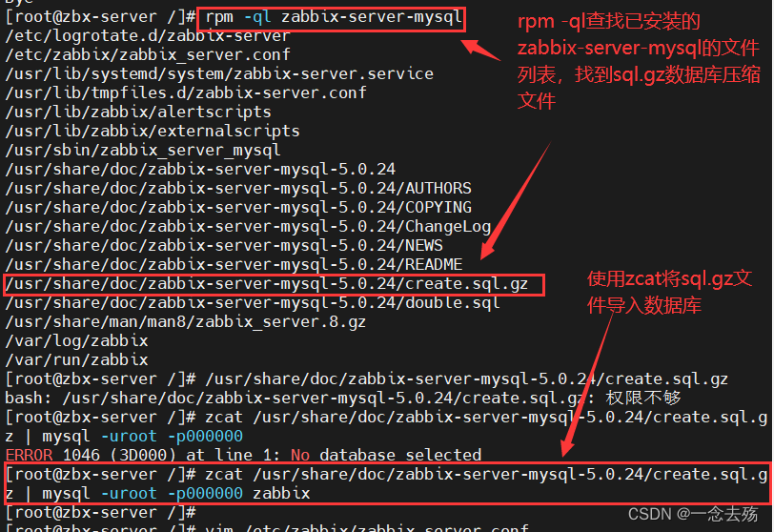Click the word 'zabbix' after -p000000

[x=281, y=494]
